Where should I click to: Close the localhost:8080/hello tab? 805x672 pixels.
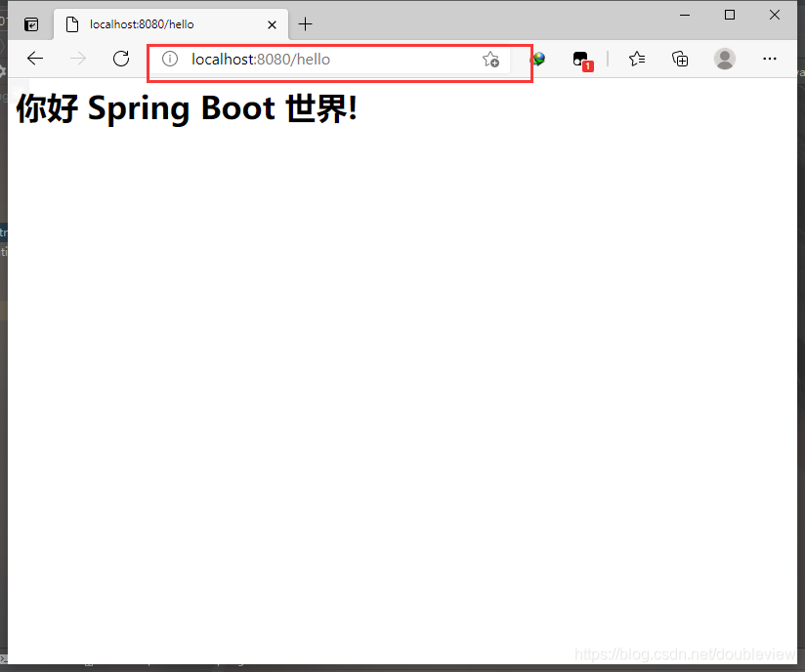[x=273, y=24]
